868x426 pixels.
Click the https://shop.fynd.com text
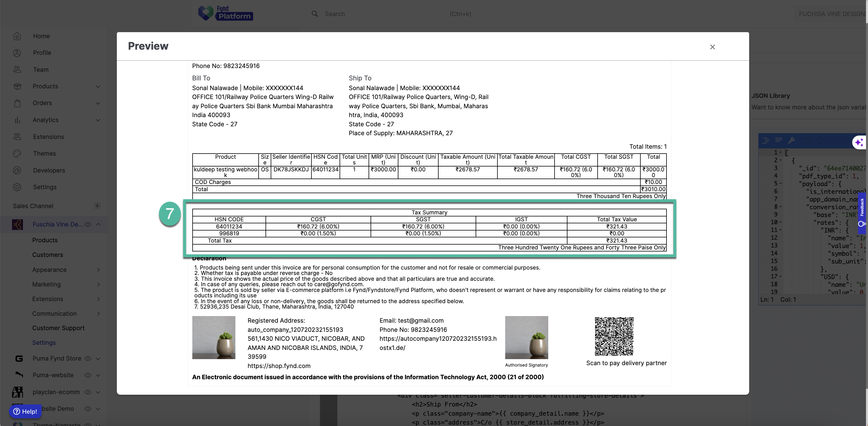click(279, 366)
